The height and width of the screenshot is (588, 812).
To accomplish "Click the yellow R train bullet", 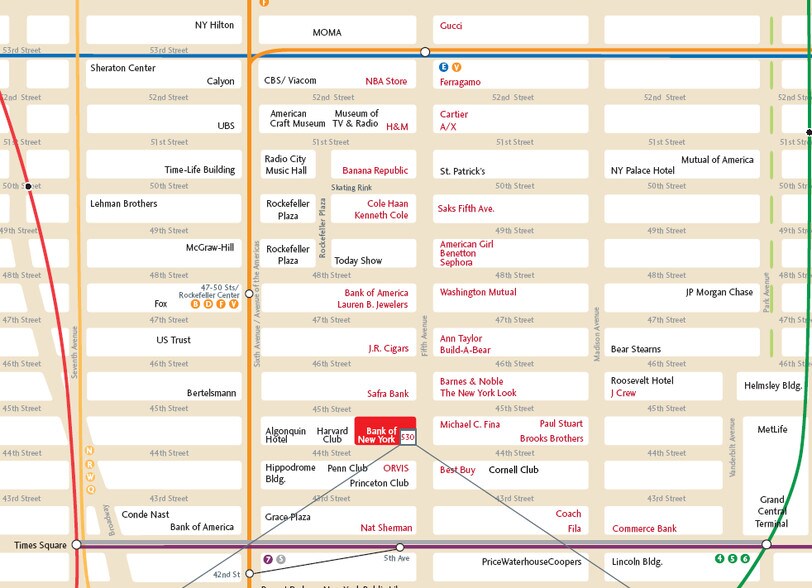I will click(x=90, y=464).
